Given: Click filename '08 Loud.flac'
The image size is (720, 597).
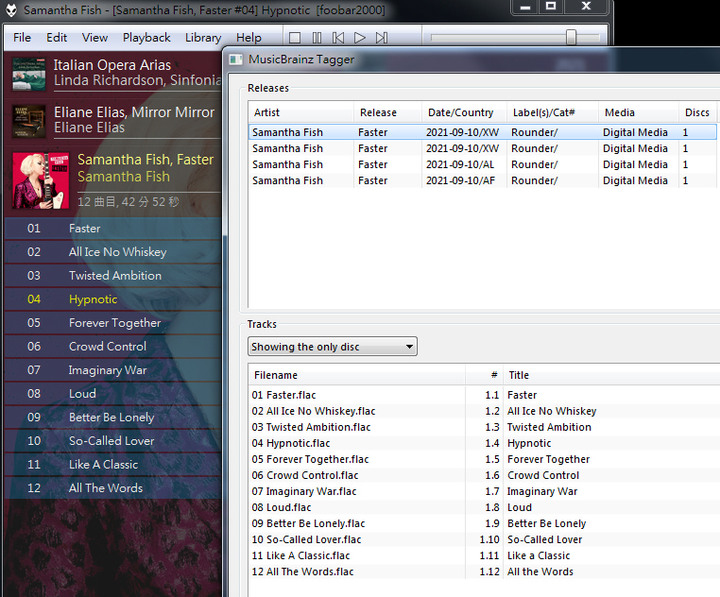Looking at the screenshot, I should tap(281, 507).
